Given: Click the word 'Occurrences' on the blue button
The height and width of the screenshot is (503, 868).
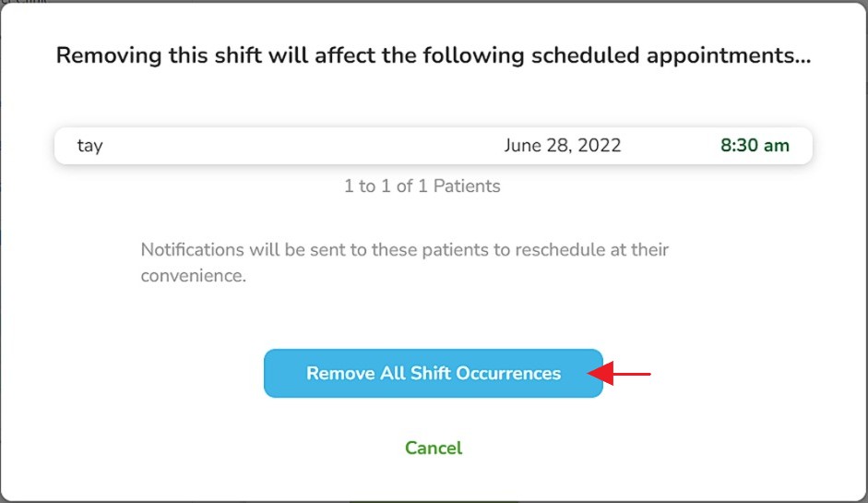Looking at the screenshot, I should (x=513, y=374).
